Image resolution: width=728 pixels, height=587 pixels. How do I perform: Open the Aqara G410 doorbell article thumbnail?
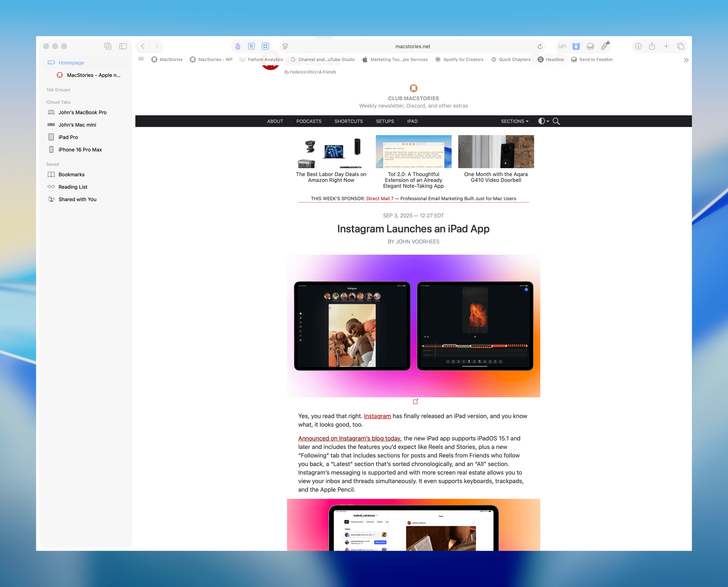pos(496,152)
